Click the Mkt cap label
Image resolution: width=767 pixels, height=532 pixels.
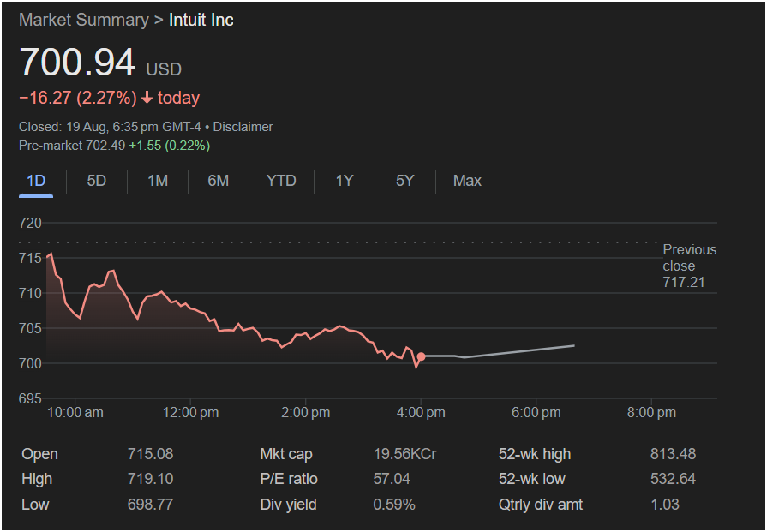[x=286, y=454]
